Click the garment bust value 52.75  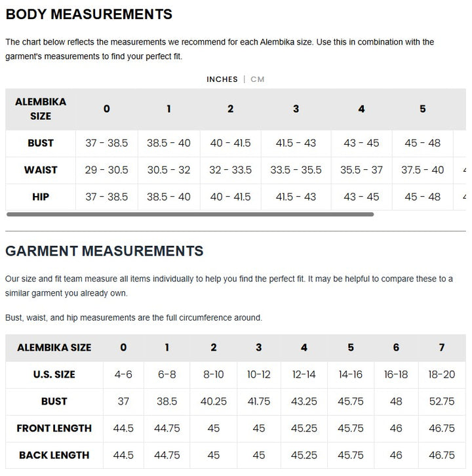coord(441,401)
